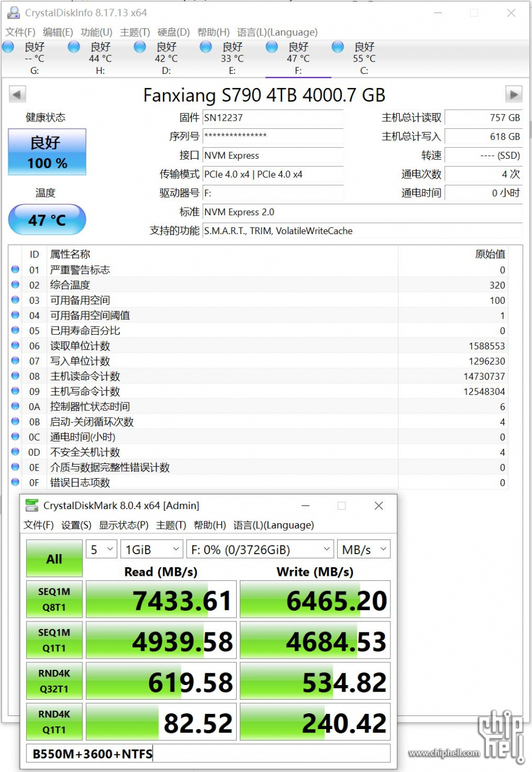The image size is (532, 772).
Task: Open CrystalDiskMark 主题(T) menu
Action: tap(171, 525)
